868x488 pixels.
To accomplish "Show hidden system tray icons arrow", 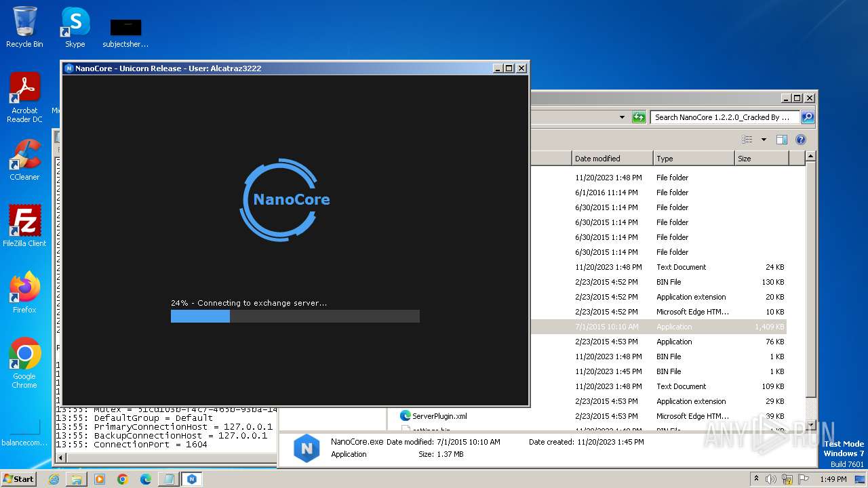I will 757,479.
